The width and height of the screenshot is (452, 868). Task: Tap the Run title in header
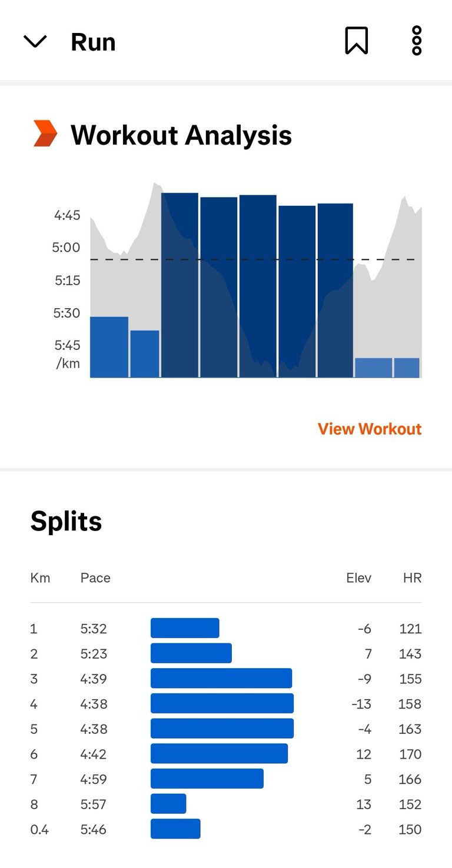click(x=93, y=42)
